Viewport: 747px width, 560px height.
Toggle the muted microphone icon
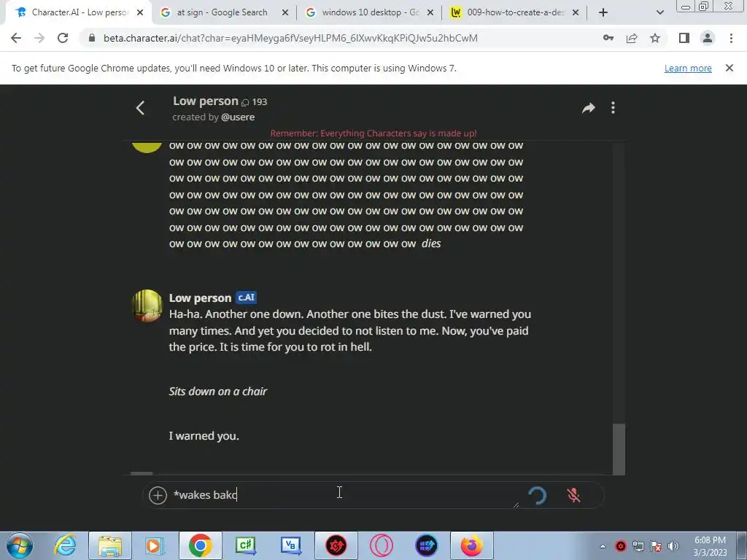[x=573, y=495]
